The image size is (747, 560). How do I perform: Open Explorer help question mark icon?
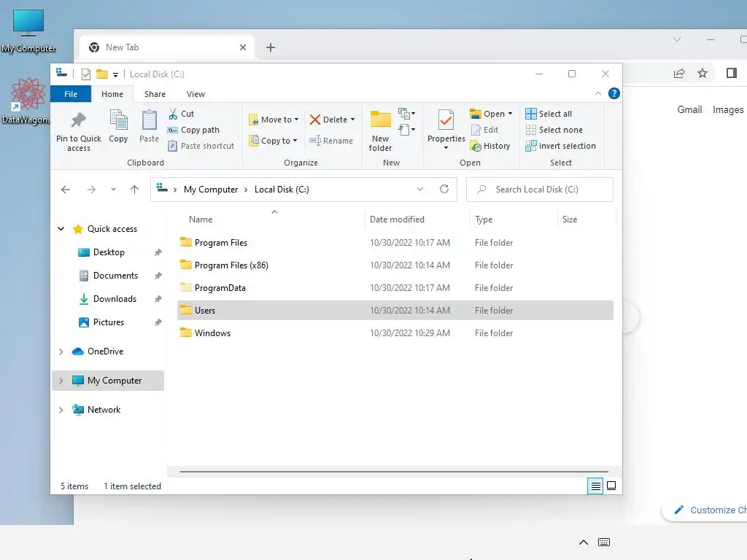pos(614,93)
